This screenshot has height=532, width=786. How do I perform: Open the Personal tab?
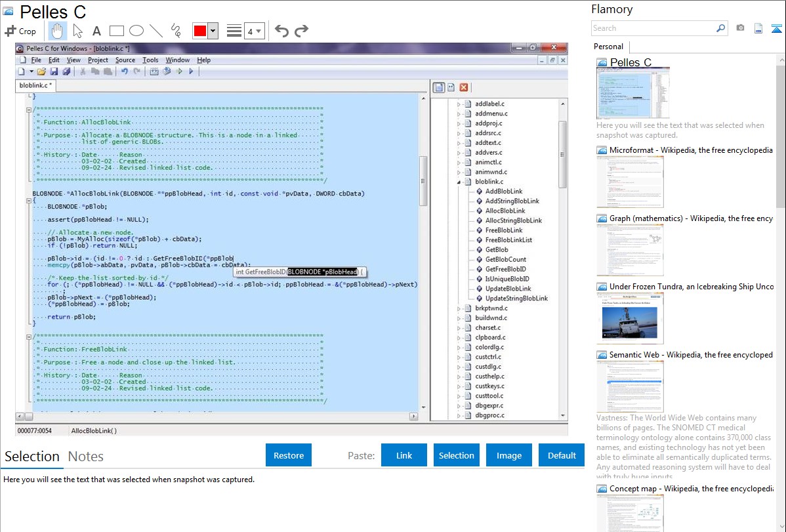pyautogui.click(x=608, y=47)
